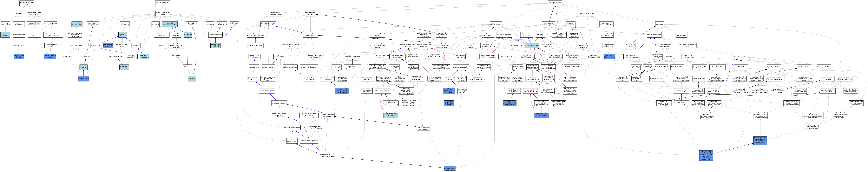Select the cell-cell signaling node
This screenshot has width=868, height=172.
pyautogui.click(x=515, y=45)
